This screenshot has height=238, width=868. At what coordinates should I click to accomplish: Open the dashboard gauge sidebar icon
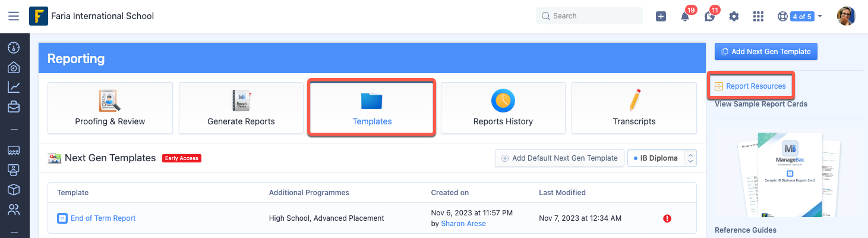[x=14, y=47]
